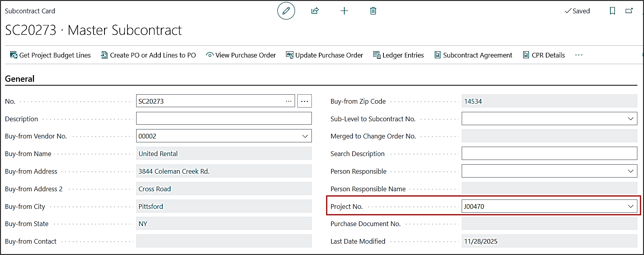The image size is (644, 255).
Task: Expand the Project No. dropdown
Action: click(x=630, y=207)
